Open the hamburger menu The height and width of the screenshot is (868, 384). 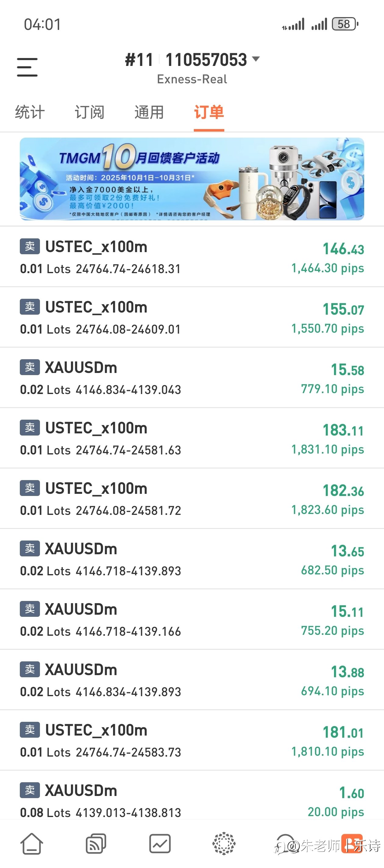[27, 67]
